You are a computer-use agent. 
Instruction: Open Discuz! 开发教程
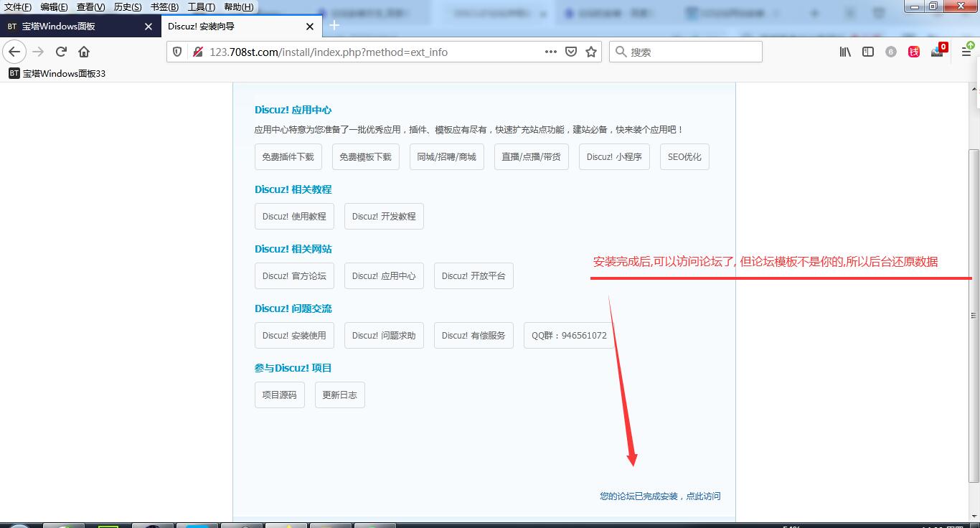pyautogui.click(x=384, y=217)
